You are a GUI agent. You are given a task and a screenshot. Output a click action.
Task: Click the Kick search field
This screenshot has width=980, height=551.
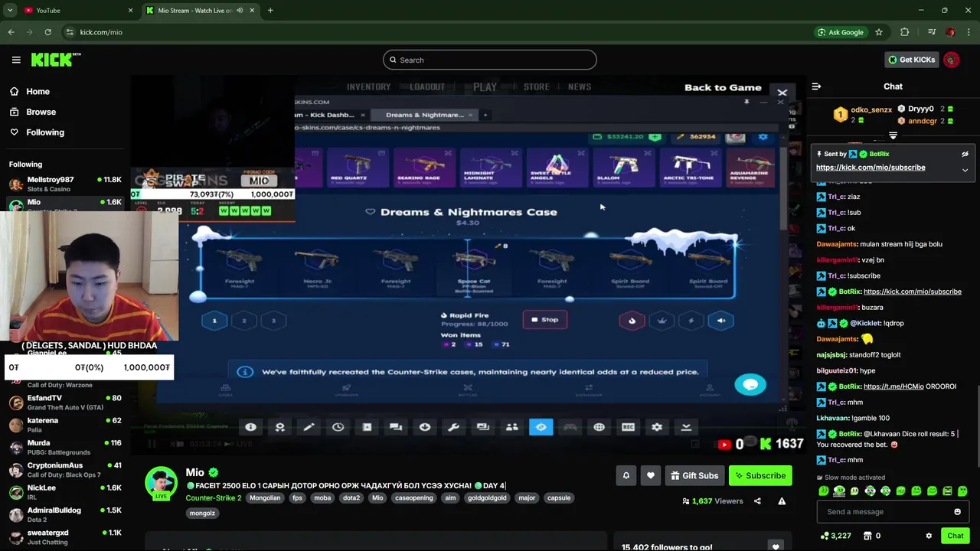pyautogui.click(x=490, y=60)
